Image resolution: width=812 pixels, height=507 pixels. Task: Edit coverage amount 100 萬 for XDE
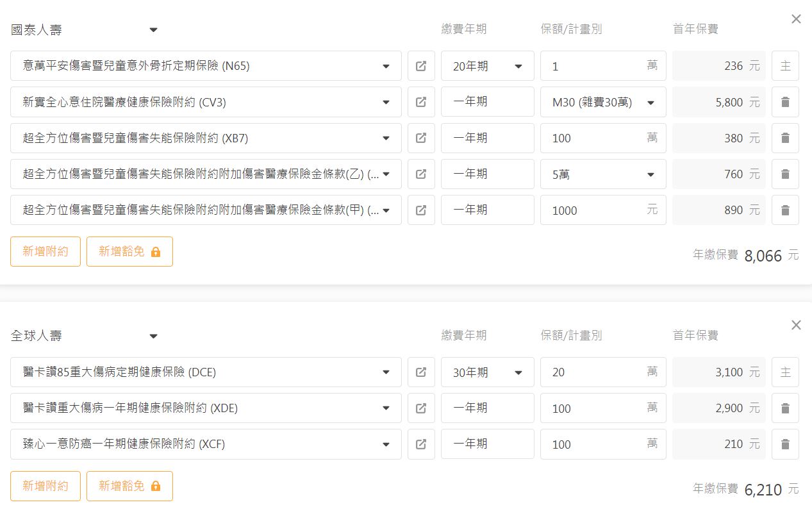(603, 408)
